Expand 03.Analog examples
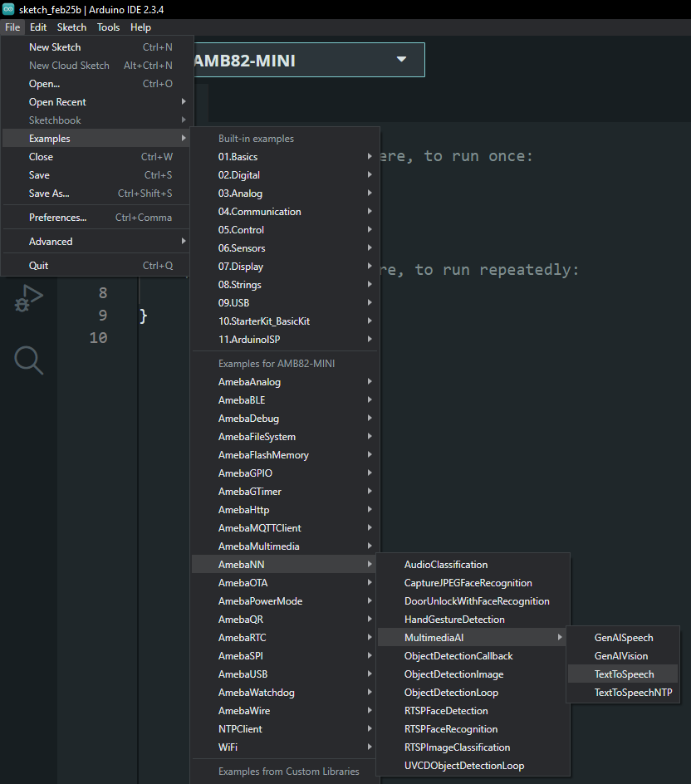This screenshot has width=691, height=784. (x=285, y=194)
